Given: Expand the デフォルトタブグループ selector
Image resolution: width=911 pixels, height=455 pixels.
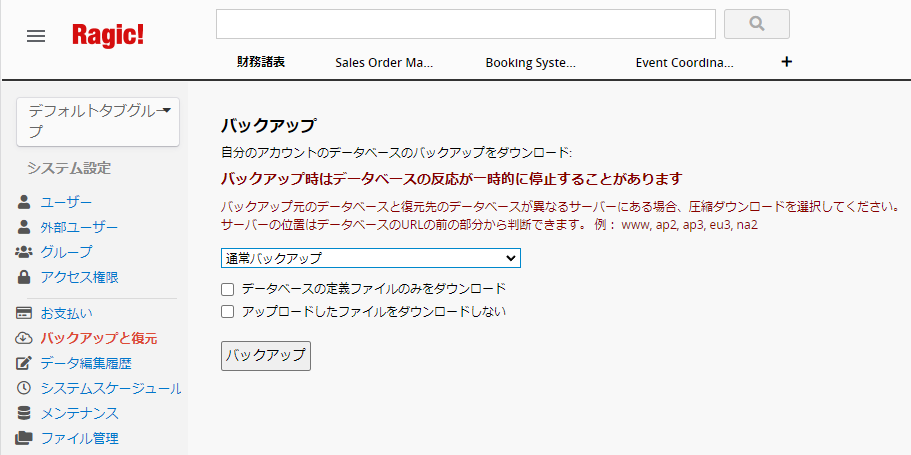Looking at the screenshot, I should [98, 121].
